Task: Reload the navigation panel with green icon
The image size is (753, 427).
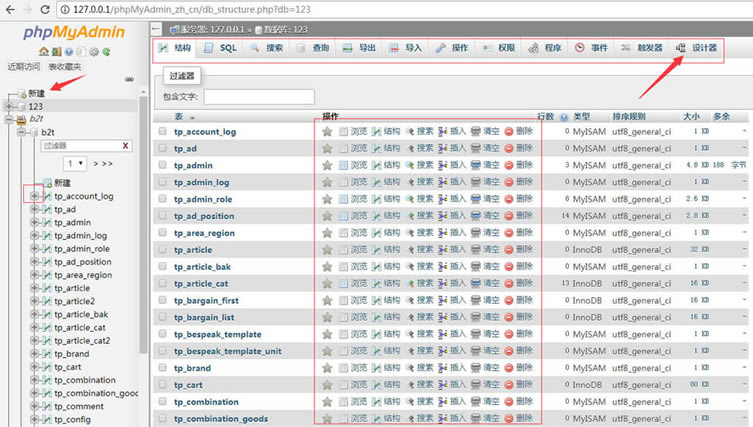Action: click(x=106, y=51)
